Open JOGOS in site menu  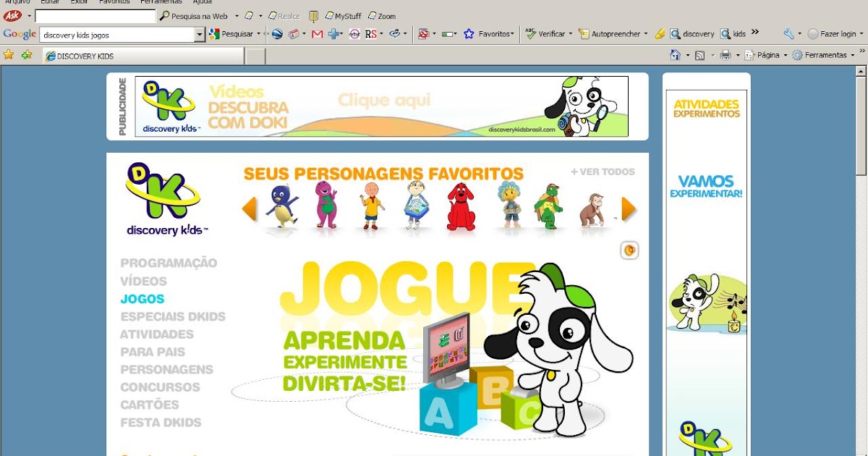[142, 299]
